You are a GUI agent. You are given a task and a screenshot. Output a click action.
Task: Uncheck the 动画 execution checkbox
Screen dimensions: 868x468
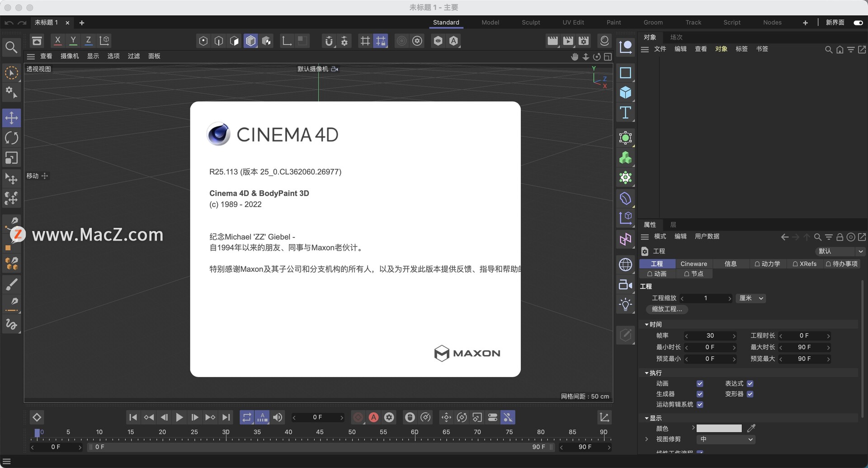click(700, 383)
